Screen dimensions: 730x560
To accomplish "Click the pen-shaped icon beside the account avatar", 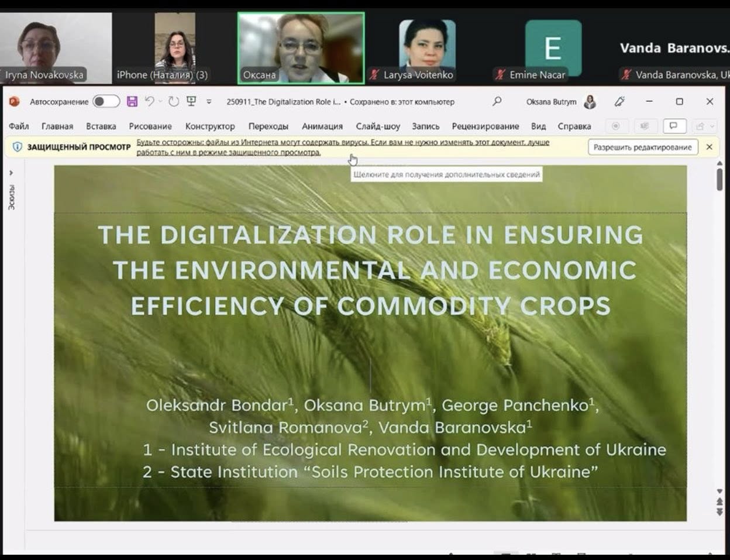I will (619, 102).
